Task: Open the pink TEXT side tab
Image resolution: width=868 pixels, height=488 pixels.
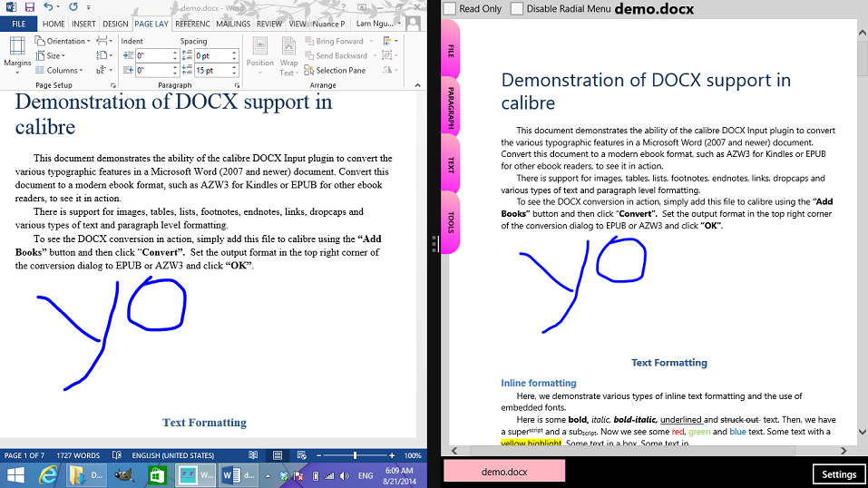Action: [451, 164]
